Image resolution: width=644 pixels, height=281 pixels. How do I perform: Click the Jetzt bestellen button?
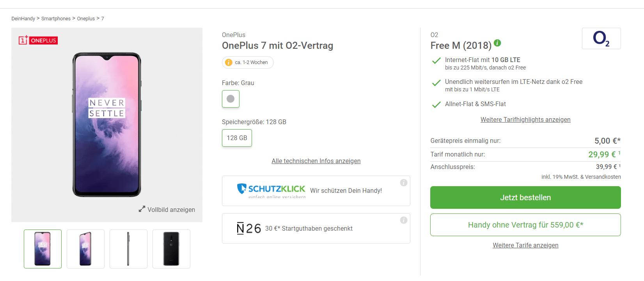(525, 197)
